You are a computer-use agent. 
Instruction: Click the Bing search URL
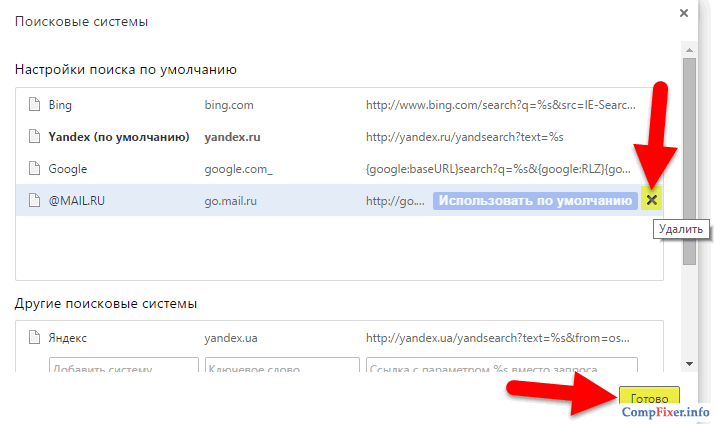point(500,105)
